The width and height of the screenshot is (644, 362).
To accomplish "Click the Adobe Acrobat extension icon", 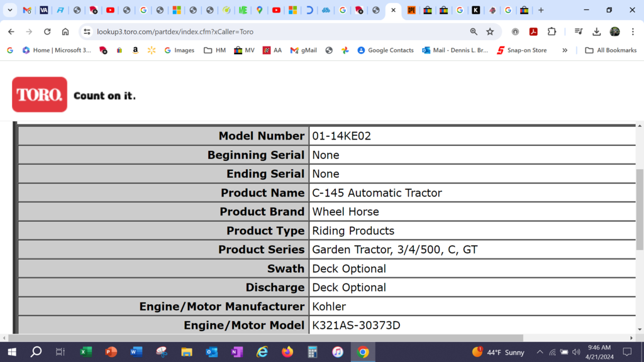I will pyautogui.click(x=533, y=31).
